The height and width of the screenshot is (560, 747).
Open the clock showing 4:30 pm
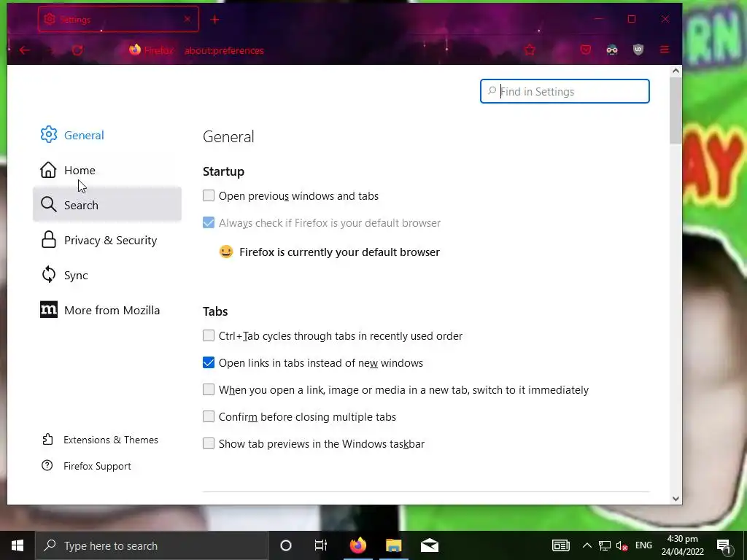[682, 545]
